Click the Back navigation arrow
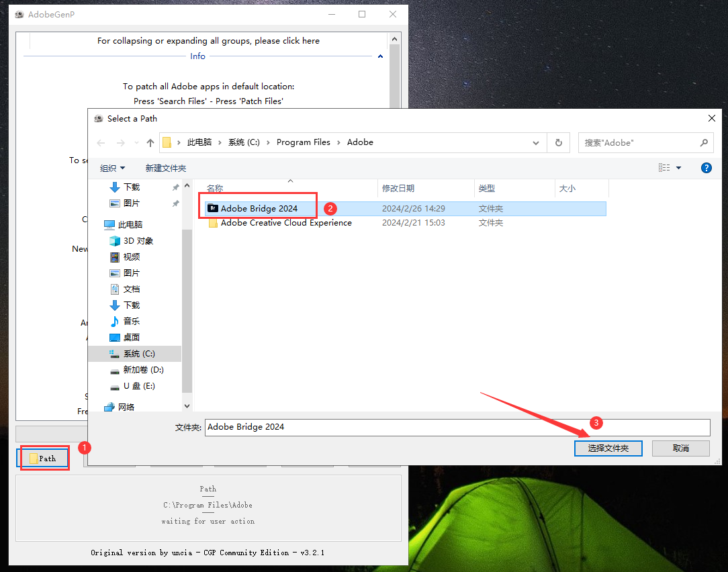Screen dimensions: 728x572 (x=101, y=142)
